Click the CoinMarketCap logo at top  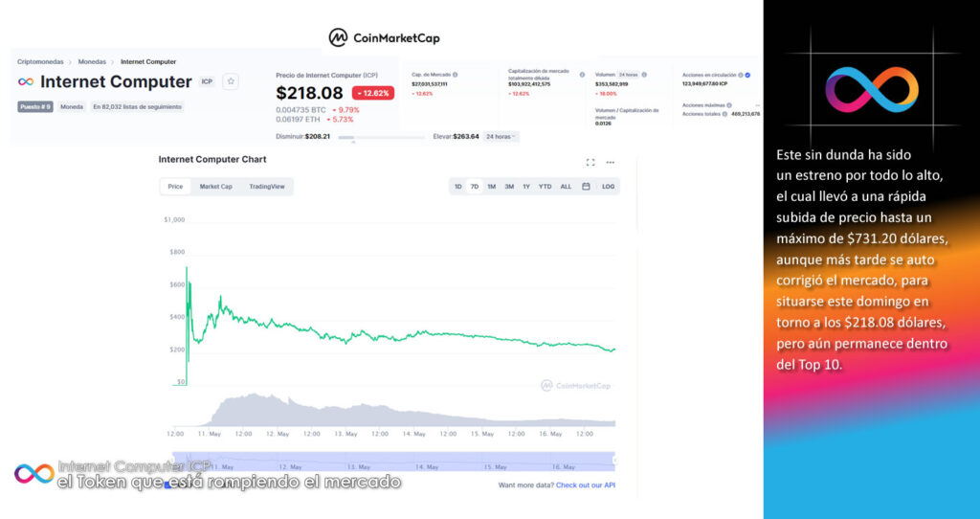384,37
